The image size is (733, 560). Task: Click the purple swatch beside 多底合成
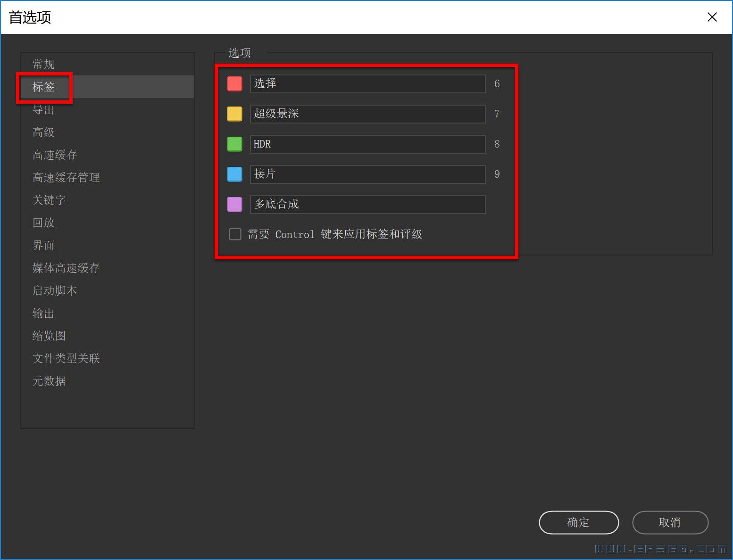[x=234, y=204]
